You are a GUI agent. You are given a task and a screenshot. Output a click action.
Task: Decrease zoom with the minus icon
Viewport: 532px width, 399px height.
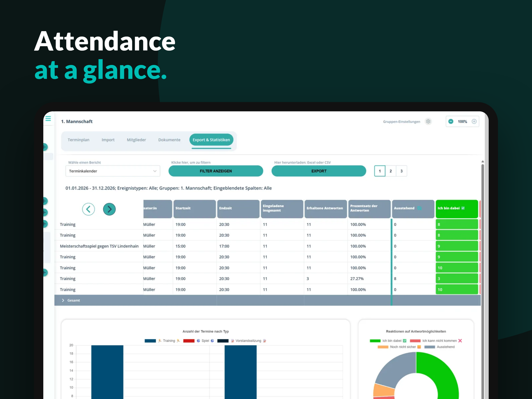[x=451, y=121]
